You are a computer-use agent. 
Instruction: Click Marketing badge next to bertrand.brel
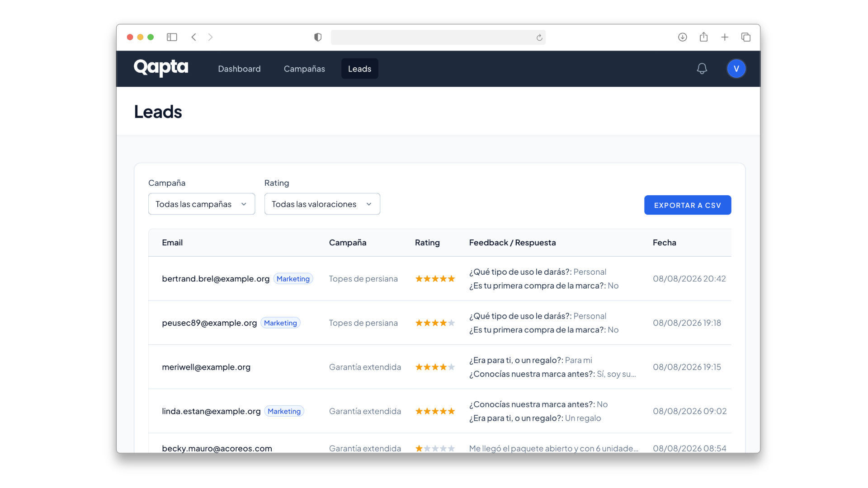293,279
